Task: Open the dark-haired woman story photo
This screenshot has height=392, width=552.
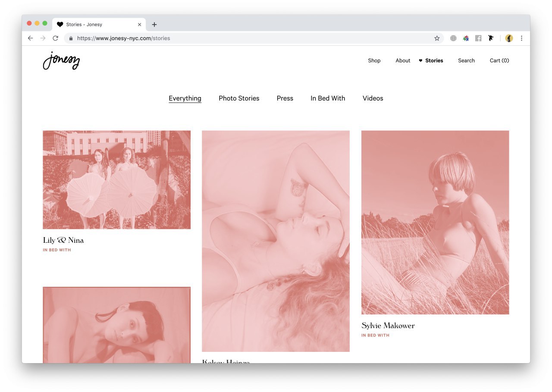Action: pos(116,325)
